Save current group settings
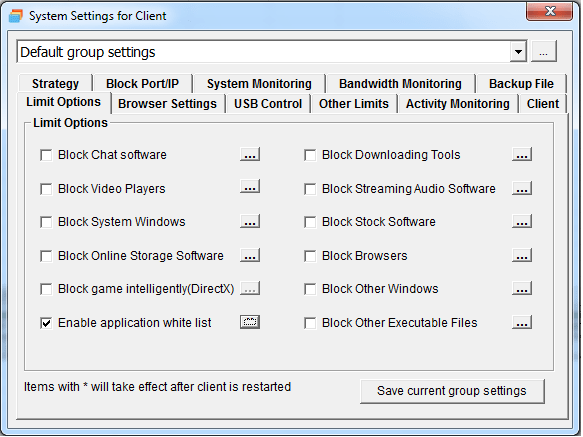 452,391
